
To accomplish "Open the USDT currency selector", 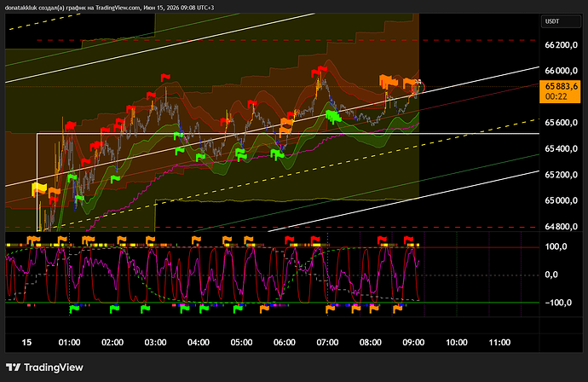I will coord(561,21).
